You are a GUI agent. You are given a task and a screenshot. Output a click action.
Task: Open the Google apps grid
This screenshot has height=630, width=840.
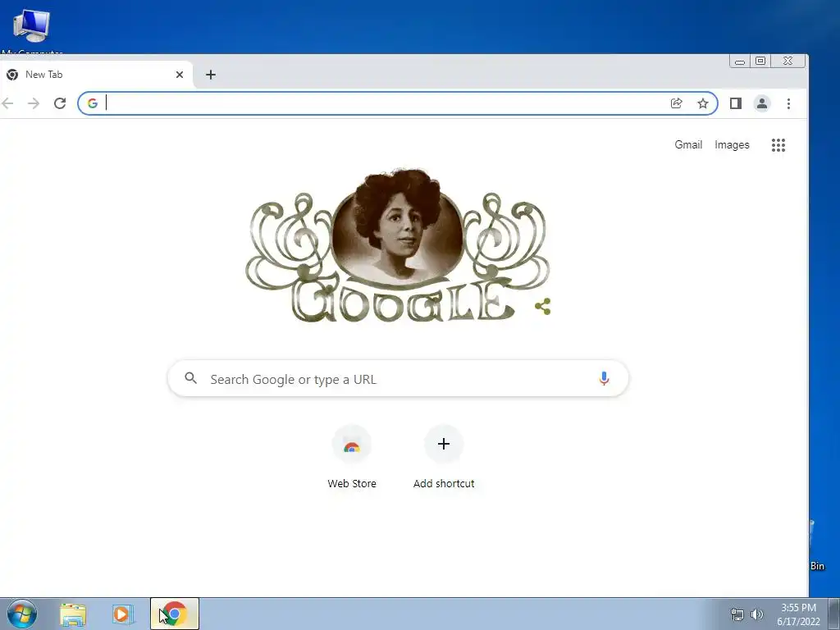[778, 144]
